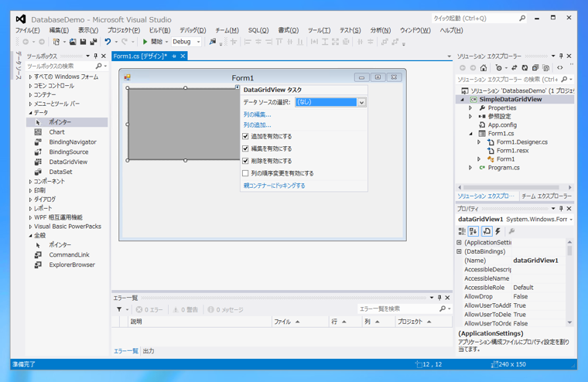
Task: Open the デバッグ(D) menu
Action: point(193,30)
